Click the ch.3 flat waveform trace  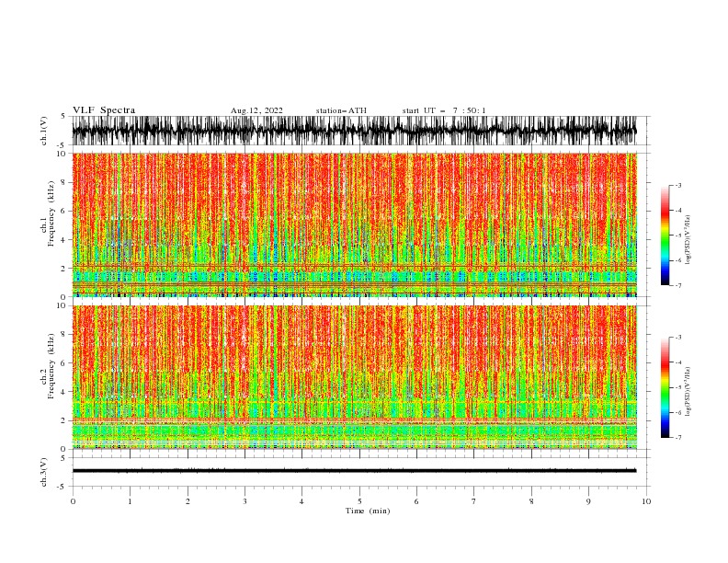pos(354,471)
